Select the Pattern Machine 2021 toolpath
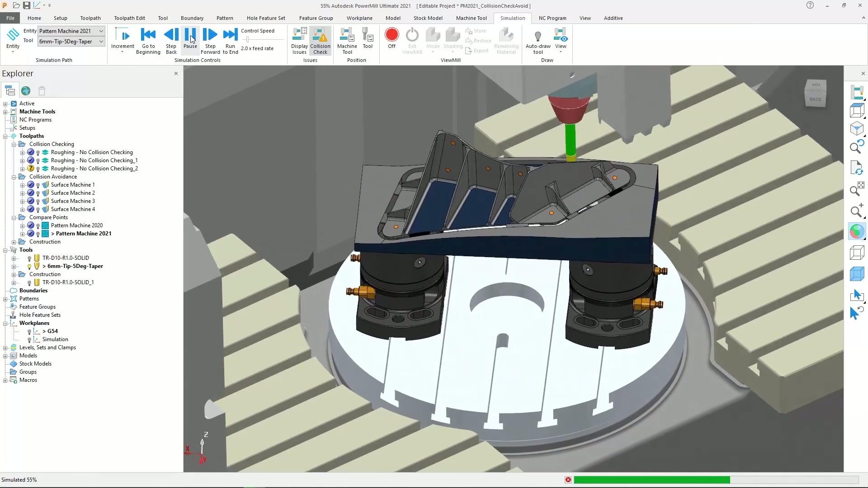 coord(81,234)
